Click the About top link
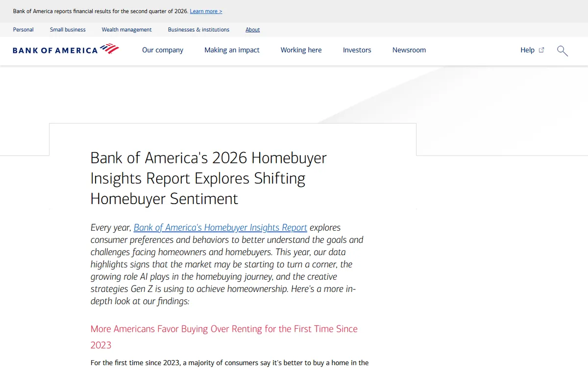 (x=252, y=29)
